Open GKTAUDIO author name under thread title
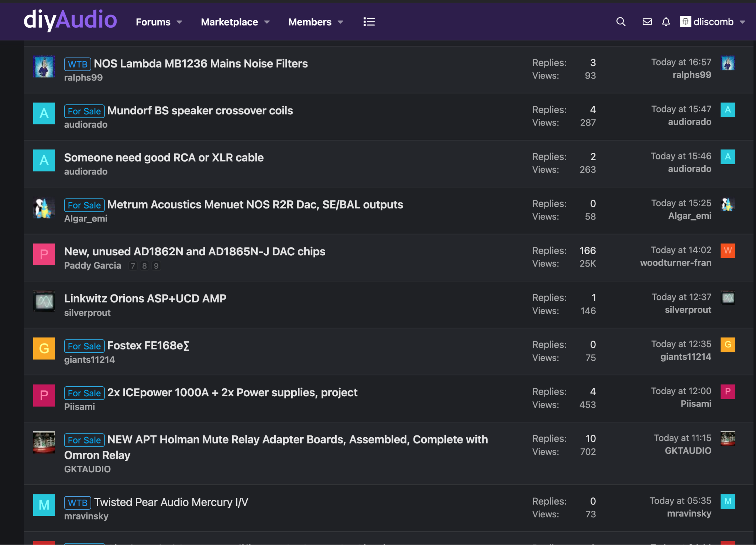Viewport: 756px width, 545px height. coord(87,469)
